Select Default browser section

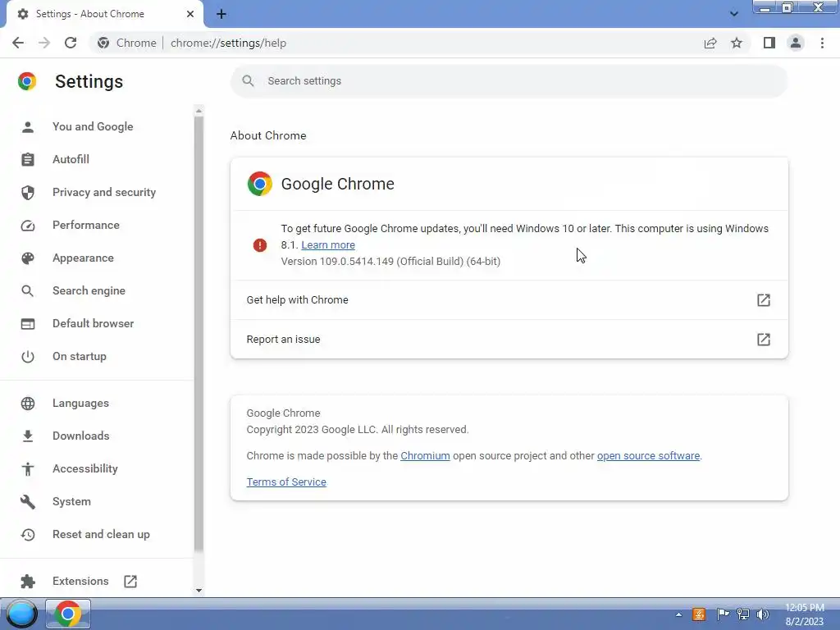(94, 323)
